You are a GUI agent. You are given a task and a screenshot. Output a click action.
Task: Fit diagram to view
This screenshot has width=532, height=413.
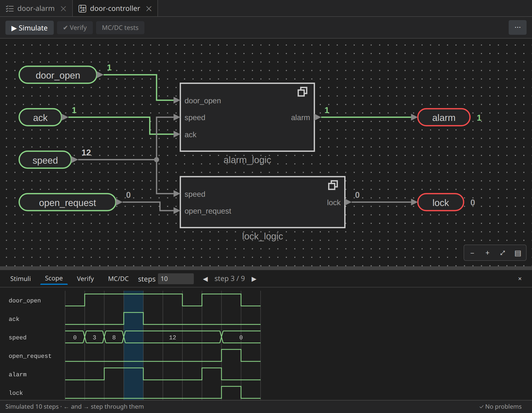coord(503,253)
